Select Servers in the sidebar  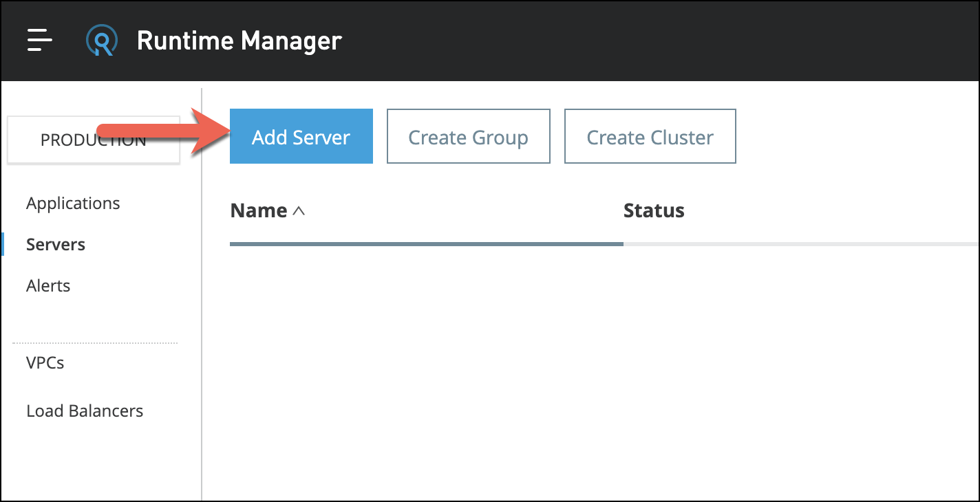(56, 245)
